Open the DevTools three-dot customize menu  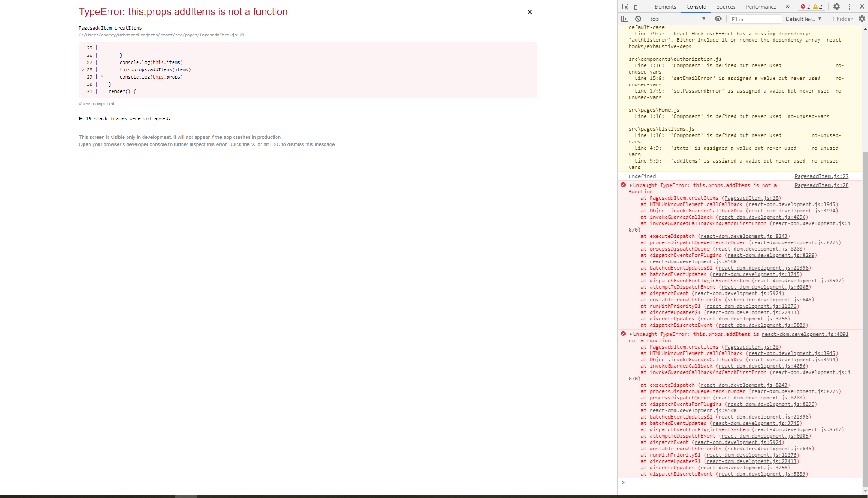tap(849, 6)
